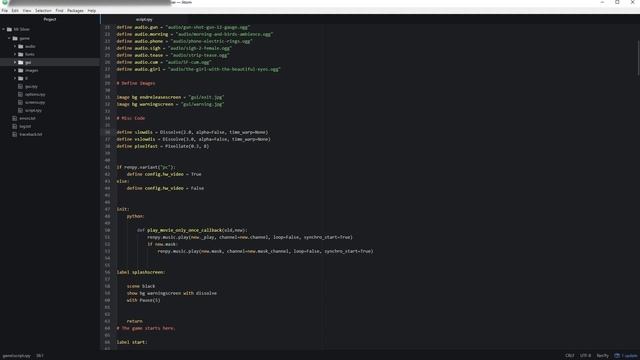
Task: Click the Atom logo in title bar
Action: 5,2
